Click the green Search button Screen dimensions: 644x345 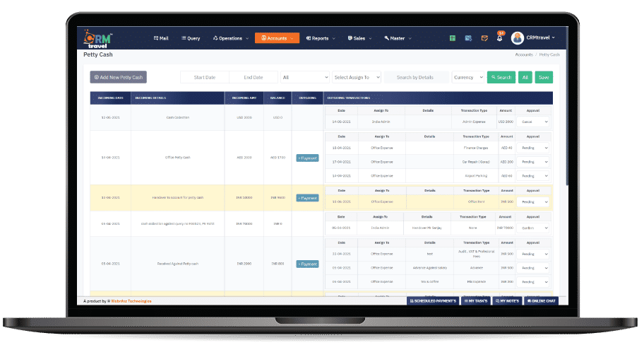501,77
